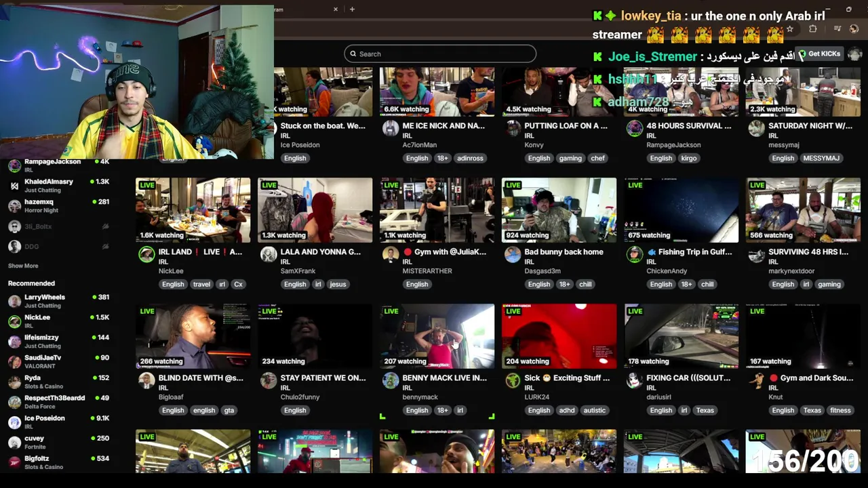Click lifeismizzy avatar in Recommended
Screen dimensions: 868x488
click(14, 342)
